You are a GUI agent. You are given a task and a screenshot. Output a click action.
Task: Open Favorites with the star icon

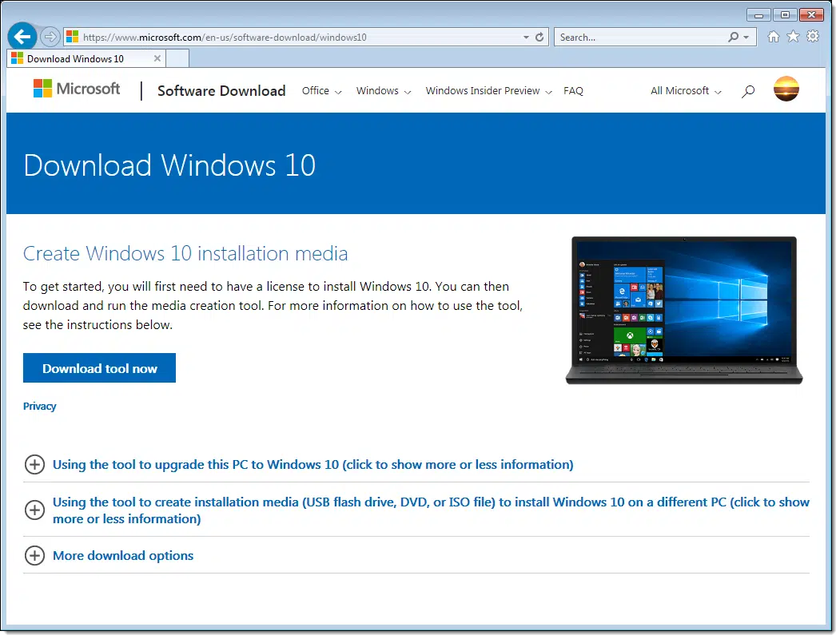click(x=793, y=37)
